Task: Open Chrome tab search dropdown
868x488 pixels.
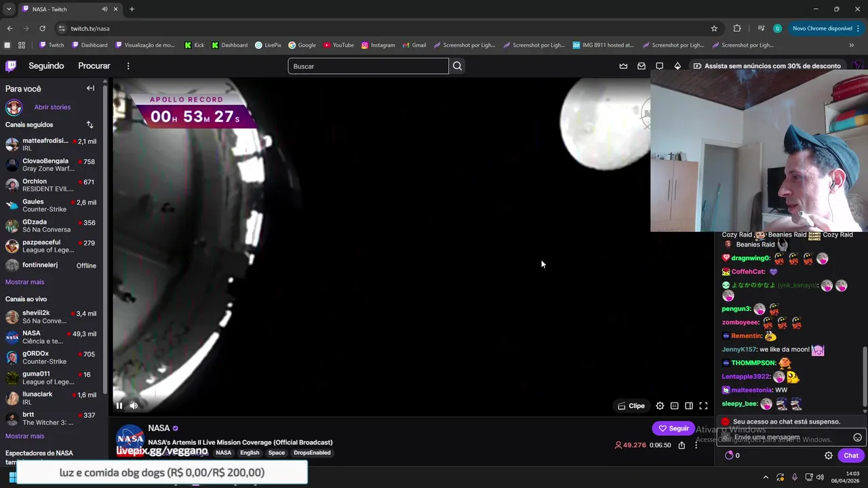Action: coord(9,9)
